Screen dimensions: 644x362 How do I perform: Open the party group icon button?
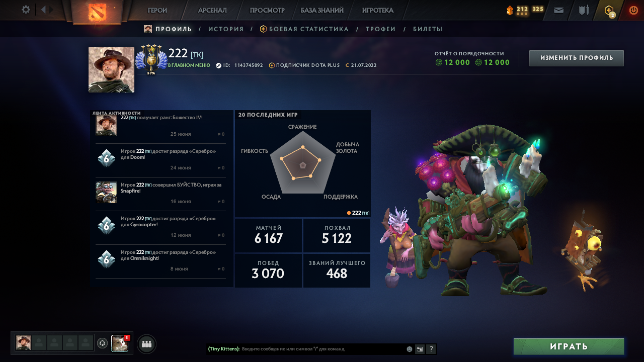point(146,344)
